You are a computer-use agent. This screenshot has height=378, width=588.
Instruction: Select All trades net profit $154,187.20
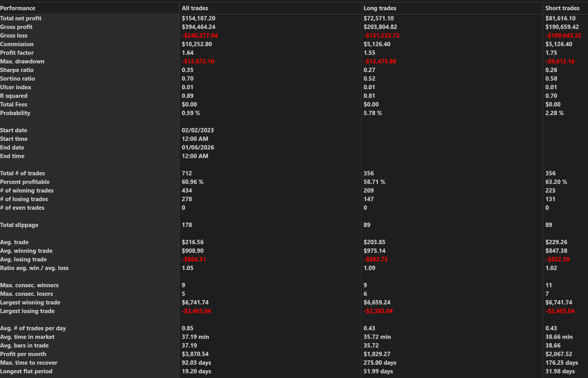click(x=198, y=18)
